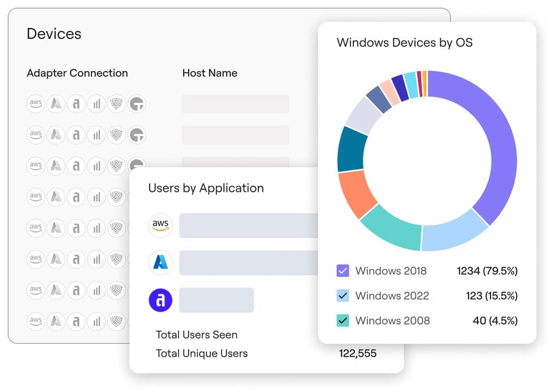Select the Azure icon in Users by Application
This screenshot has width=552, height=392.
[x=161, y=263]
